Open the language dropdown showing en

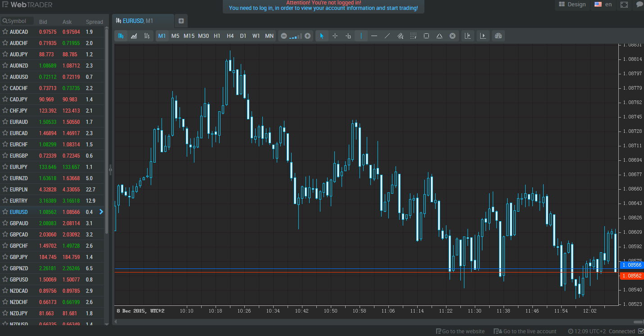603,5
